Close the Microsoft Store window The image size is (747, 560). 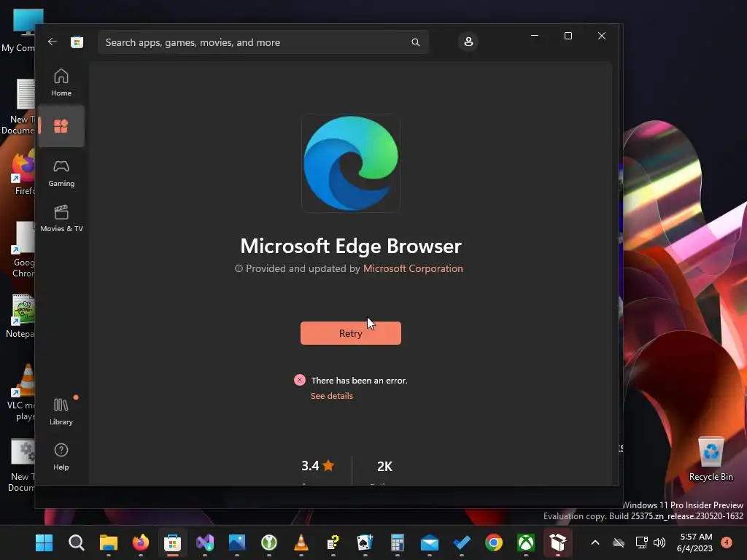(602, 36)
